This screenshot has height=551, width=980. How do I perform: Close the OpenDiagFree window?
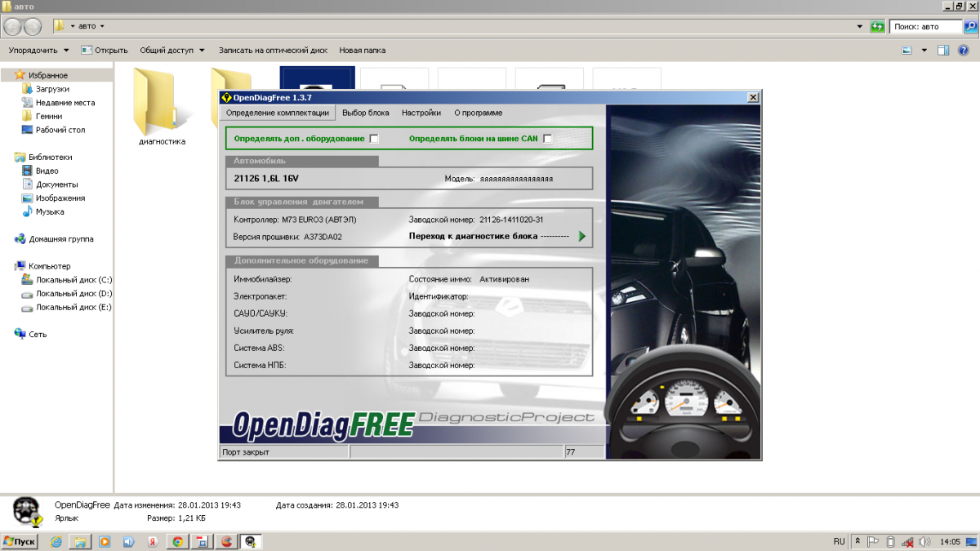(x=753, y=98)
